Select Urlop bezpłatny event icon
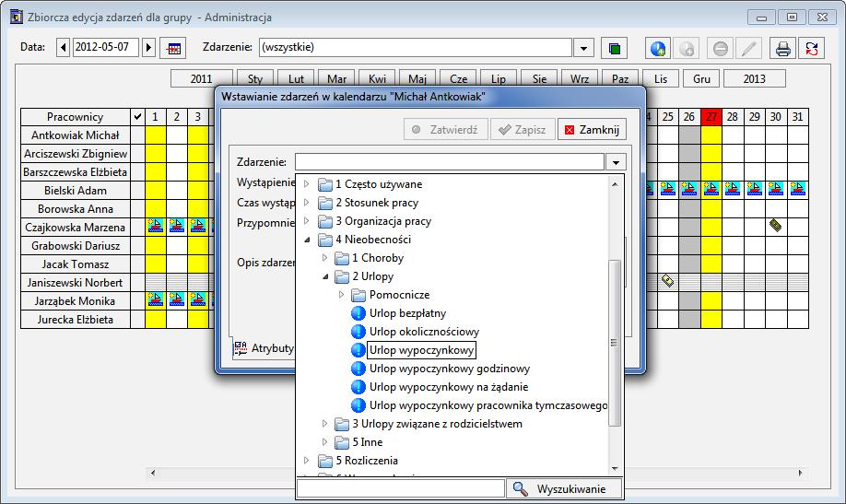This screenshot has height=504, width=846. tap(358, 313)
